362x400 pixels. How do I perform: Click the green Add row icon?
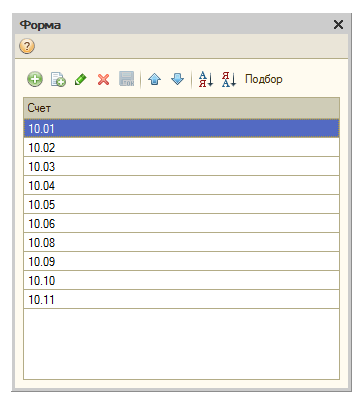(35, 79)
